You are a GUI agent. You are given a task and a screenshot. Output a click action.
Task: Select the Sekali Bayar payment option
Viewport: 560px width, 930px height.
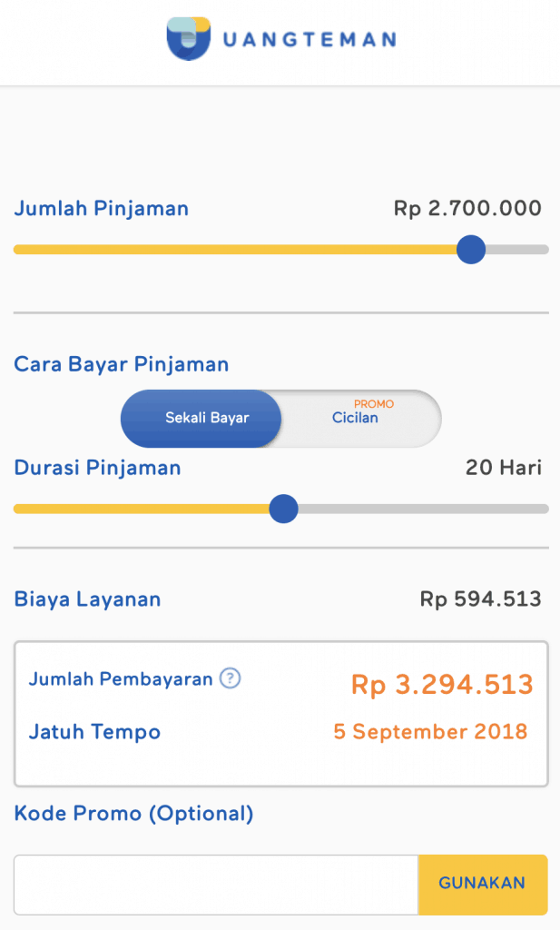201,419
